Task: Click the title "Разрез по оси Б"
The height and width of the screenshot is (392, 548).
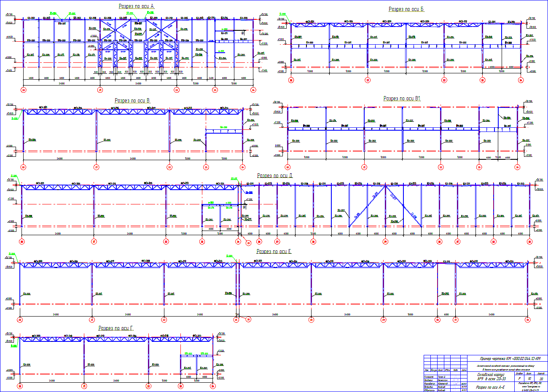Action: 406,9
